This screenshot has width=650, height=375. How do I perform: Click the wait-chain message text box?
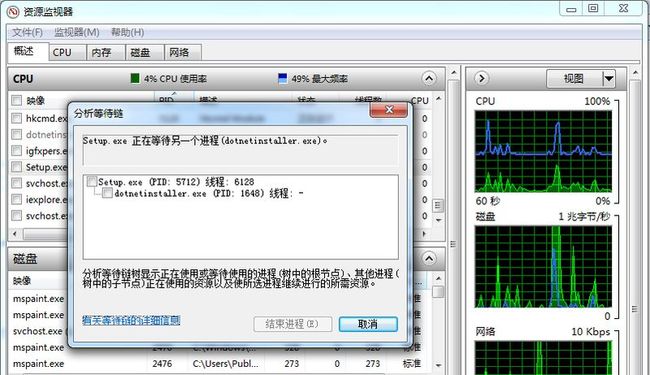pos(240,150)
